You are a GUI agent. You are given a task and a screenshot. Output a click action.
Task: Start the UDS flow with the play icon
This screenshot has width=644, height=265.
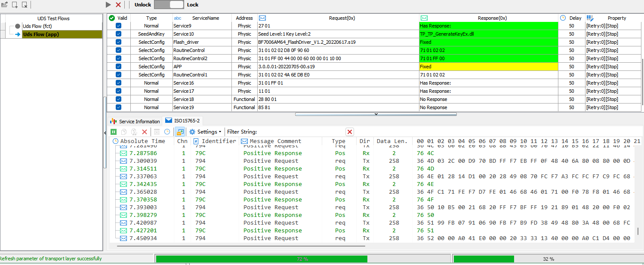click(108, 5)
